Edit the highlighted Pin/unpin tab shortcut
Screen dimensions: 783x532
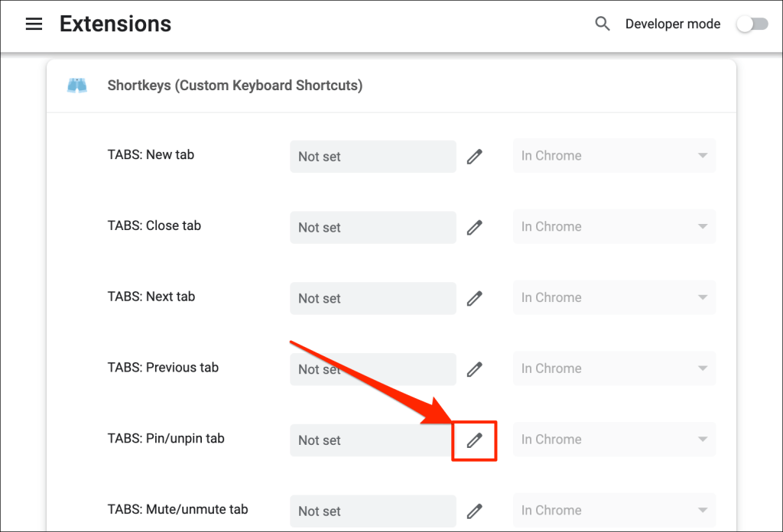click(x=474, y=440)
